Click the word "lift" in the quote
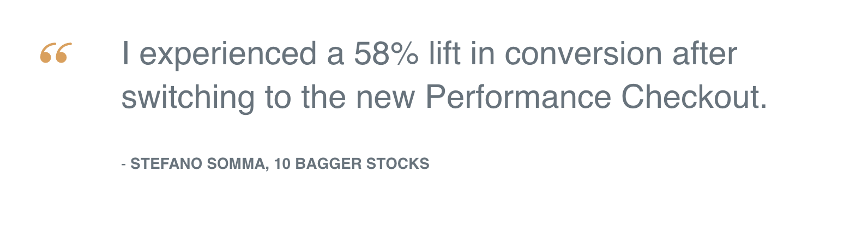The width and height of the screenshot is (868, 232). (x=445, y=53)
